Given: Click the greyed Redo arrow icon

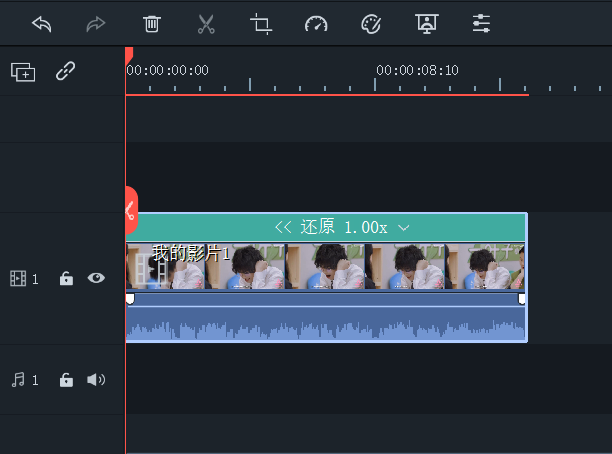Looking at the screenshot, I should tap(96, 24).
